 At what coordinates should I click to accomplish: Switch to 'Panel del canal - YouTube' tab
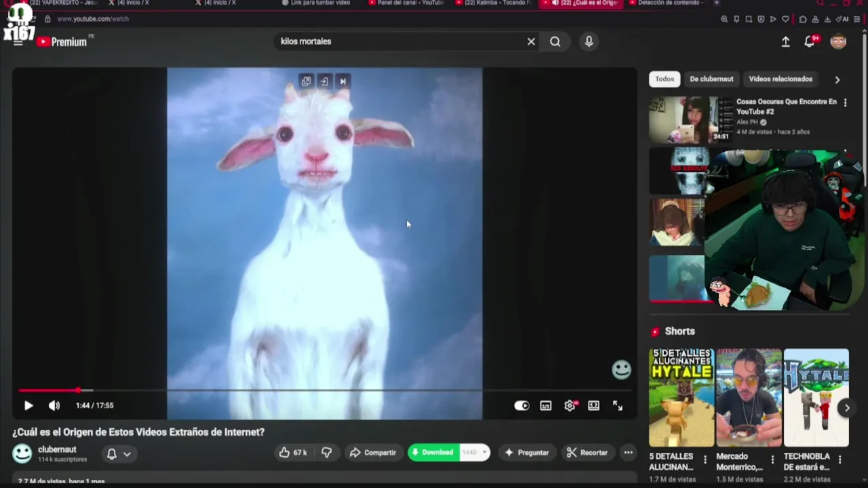[x=406, y=3]
